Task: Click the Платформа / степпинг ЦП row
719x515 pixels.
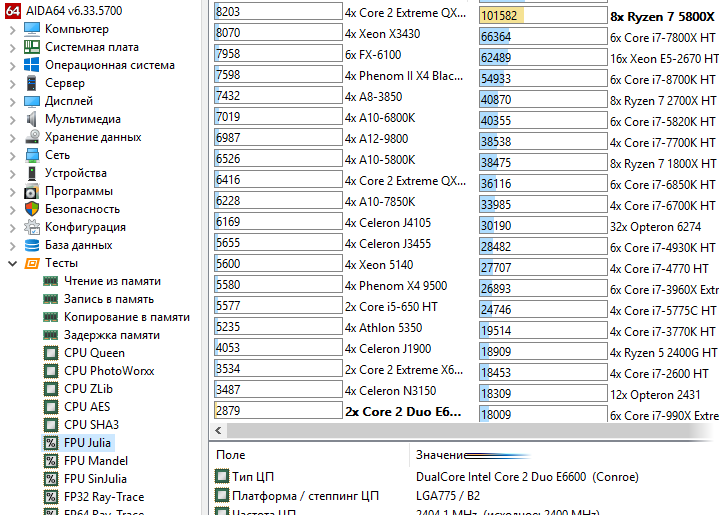Action: point(305,496)
